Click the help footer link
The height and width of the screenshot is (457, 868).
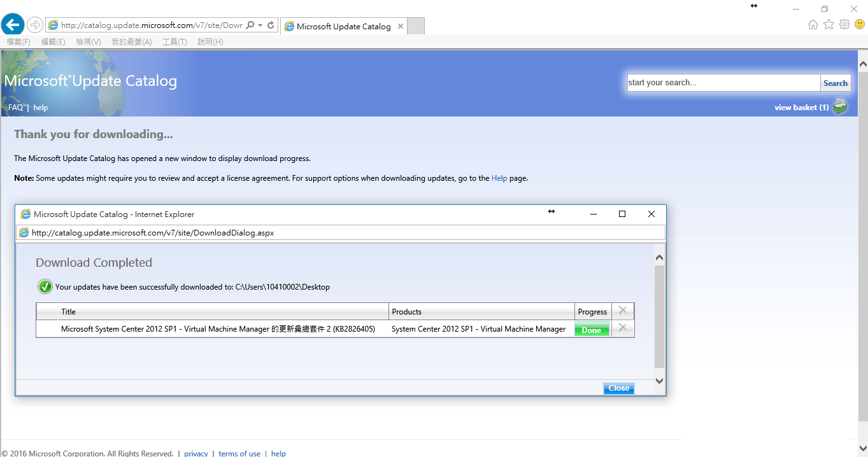point(278,453)
